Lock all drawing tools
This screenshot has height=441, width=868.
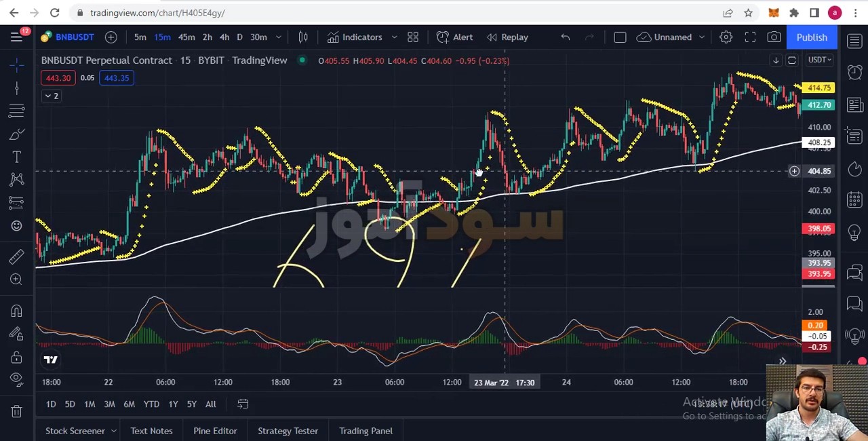[x=17, y=357]
